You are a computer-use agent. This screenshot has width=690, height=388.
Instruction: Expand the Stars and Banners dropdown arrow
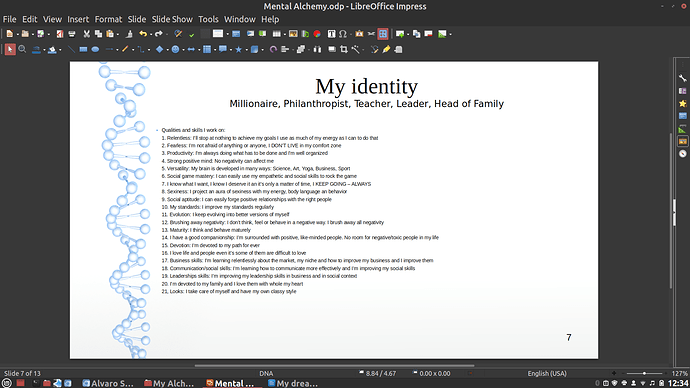246,50
